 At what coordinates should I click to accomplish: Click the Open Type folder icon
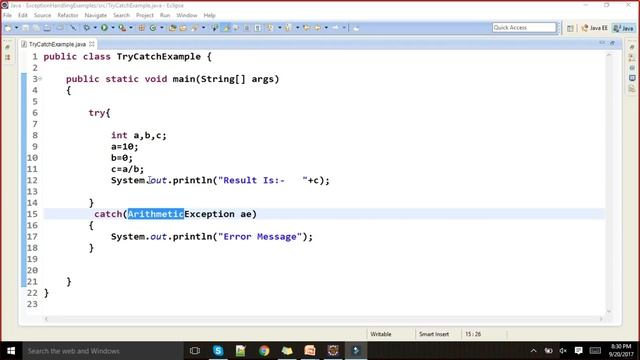tap(173, 28)
